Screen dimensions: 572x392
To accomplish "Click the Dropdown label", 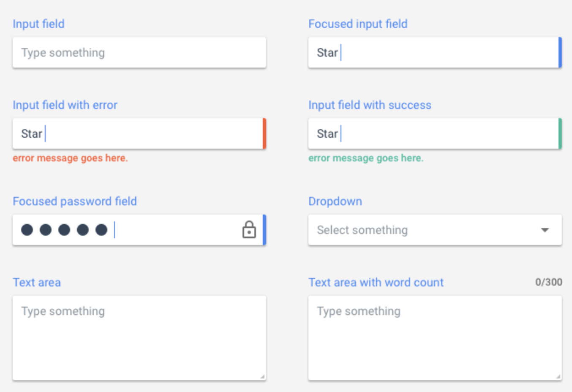I will 335,201.
